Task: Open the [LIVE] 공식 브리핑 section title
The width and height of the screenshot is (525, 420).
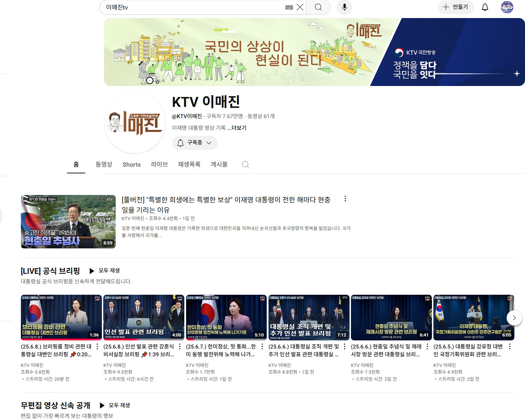Action: coord(50,271)
